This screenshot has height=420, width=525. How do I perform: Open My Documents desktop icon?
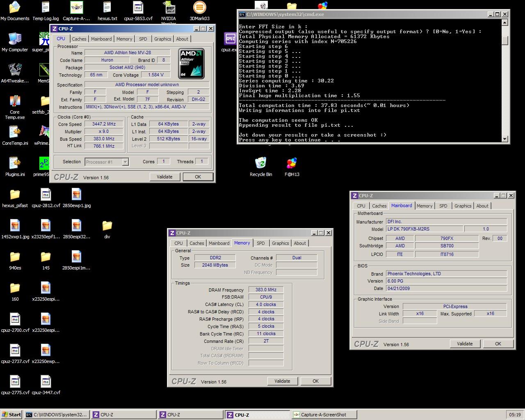[15, 11]
